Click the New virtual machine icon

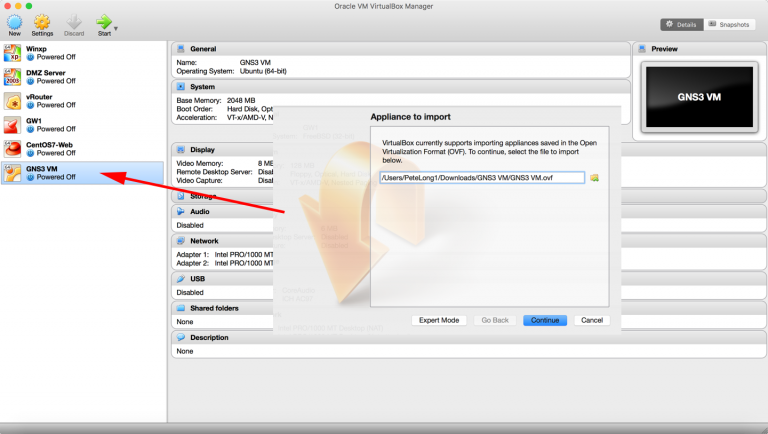tap(15, 23)
